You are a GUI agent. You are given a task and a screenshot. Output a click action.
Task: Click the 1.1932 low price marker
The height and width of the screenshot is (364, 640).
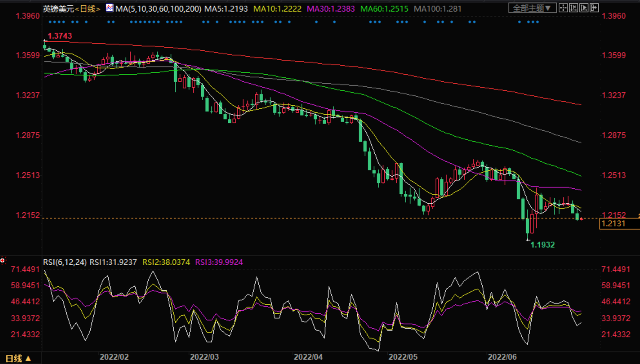tap(542, 245)
